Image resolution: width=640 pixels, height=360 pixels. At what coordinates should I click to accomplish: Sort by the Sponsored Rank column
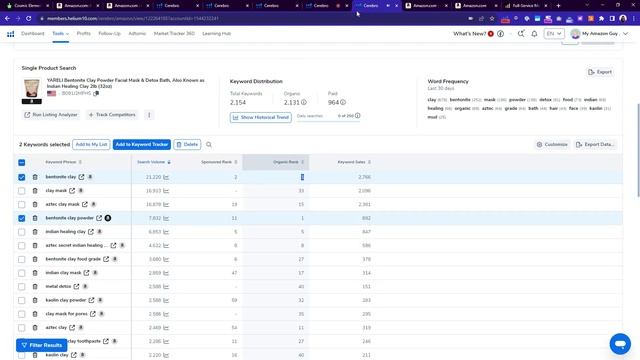(x=219, y=162)
